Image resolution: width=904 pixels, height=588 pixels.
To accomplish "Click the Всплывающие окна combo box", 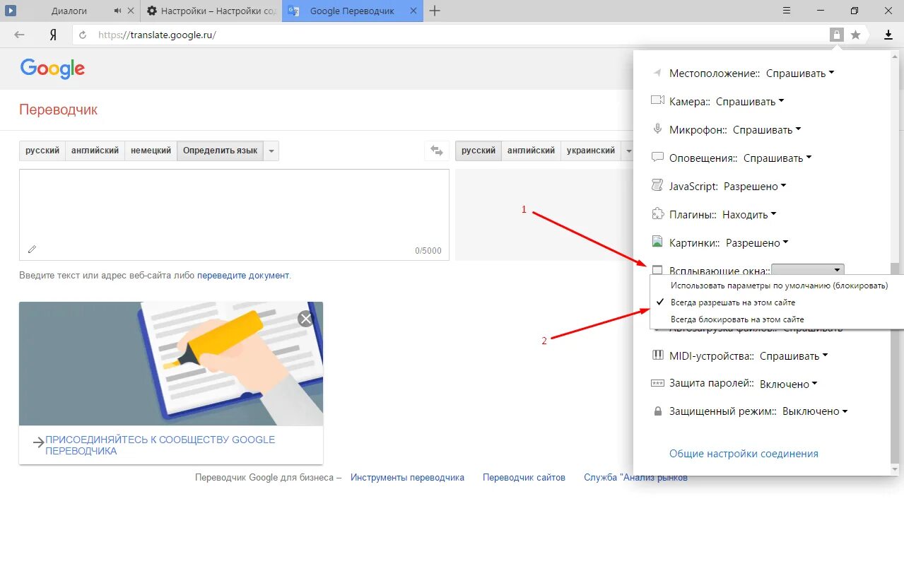I will click(808, 269).
